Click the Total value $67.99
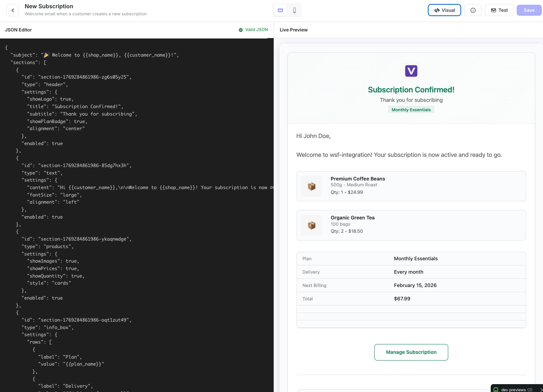 pos(402,299)
